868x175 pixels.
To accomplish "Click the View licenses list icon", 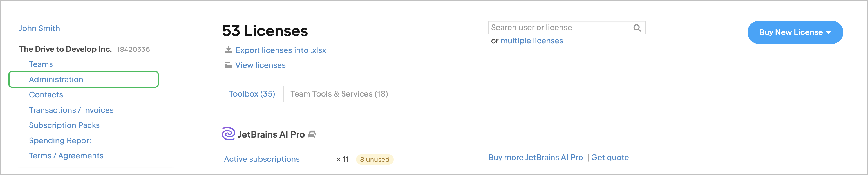I will (x=229, y=65).
